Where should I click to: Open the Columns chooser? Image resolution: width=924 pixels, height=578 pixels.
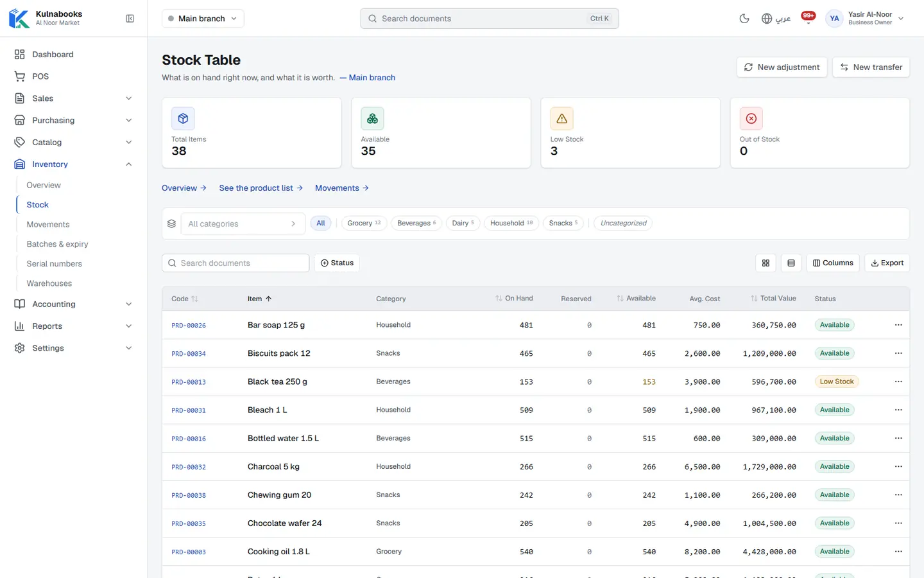(x=833, y=263)
